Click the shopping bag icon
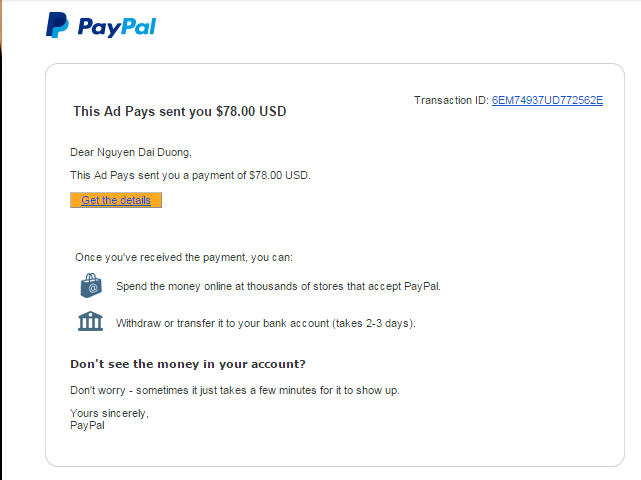The height and width of the screenshot is (480, 641). 91,286
